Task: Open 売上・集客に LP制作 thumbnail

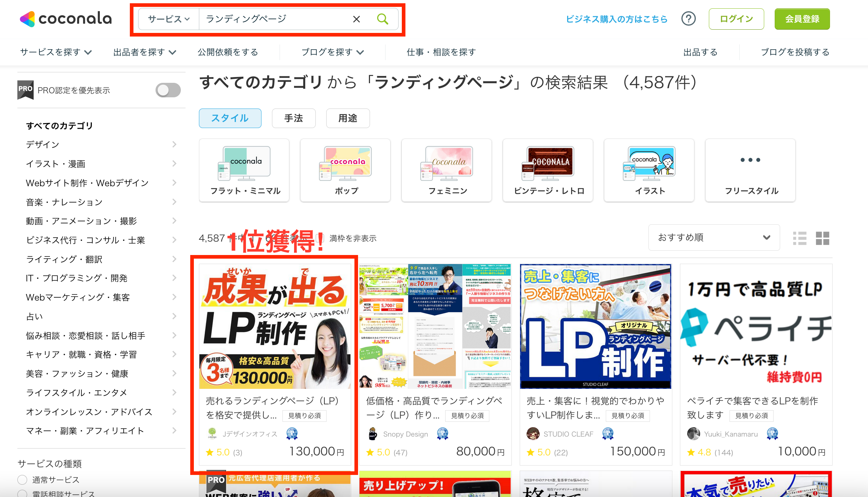Action: coord(596,326)
